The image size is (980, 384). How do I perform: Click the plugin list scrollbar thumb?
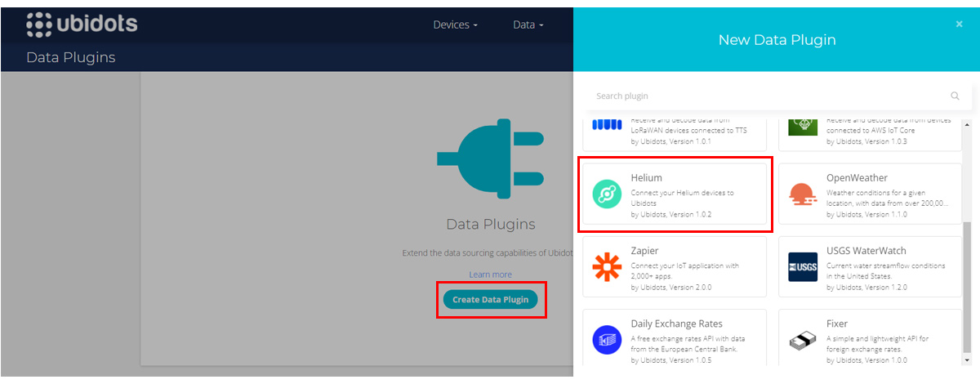(x=968, y=289)
